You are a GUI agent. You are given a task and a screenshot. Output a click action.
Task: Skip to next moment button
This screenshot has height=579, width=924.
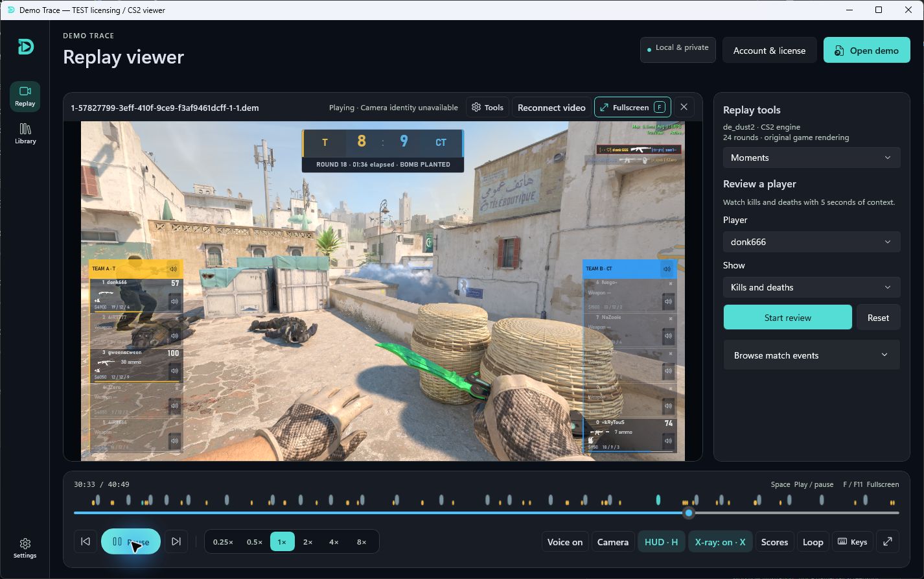(176, 541)
